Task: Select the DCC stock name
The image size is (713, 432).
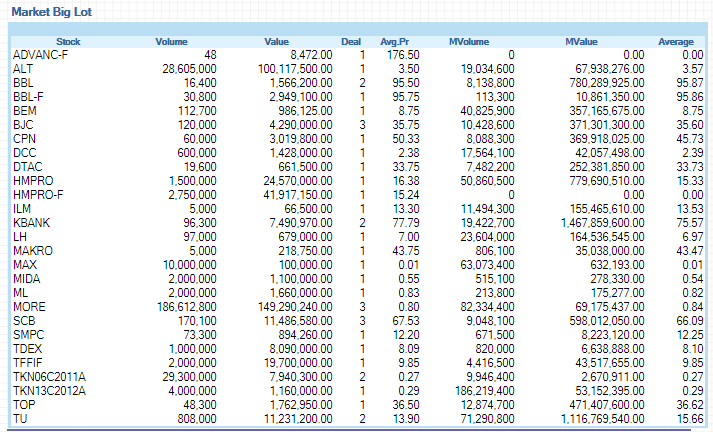Action: click(x=25, y=153)
